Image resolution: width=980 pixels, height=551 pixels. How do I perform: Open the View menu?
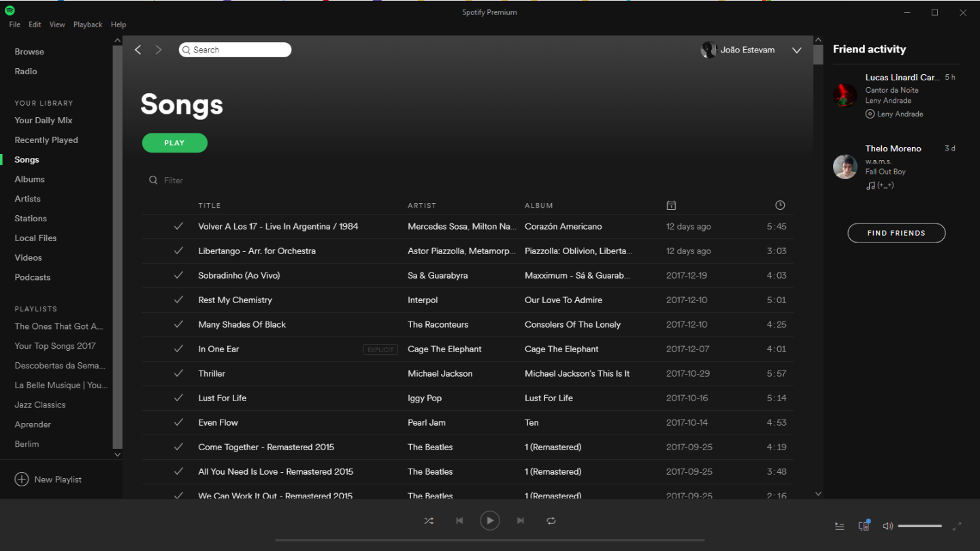coord(57,25)
